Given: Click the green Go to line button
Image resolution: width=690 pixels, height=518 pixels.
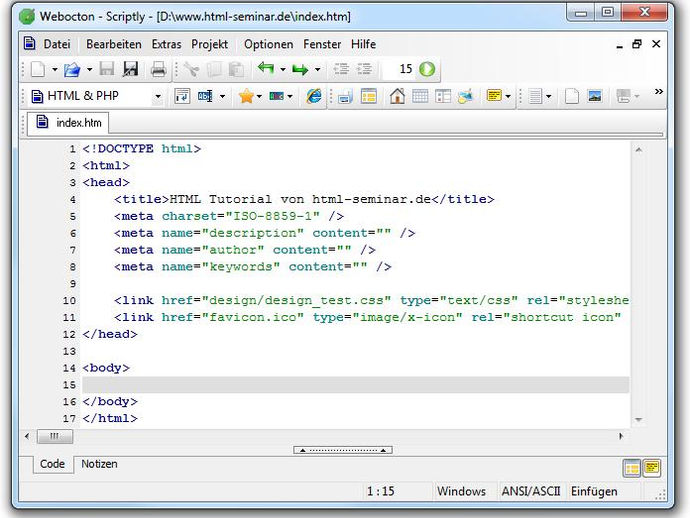Looking at the screenshot, I should click(x=427, y=69).
